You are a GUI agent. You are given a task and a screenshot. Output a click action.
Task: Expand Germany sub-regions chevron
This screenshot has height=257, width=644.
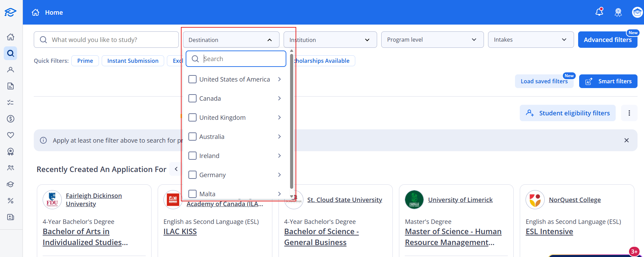[x=280, y=175]
